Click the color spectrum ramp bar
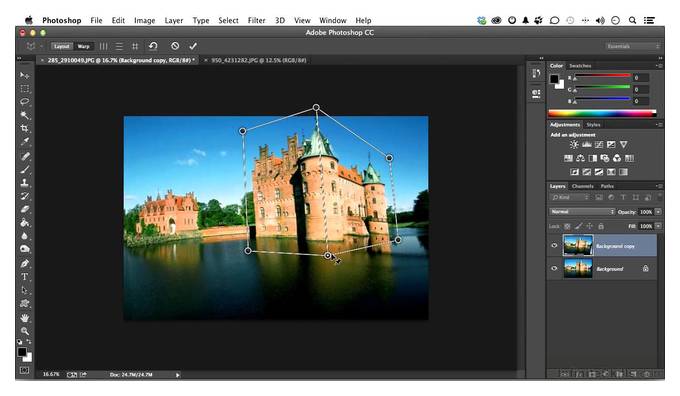The width and height of the screenshot is (680, 396). (602, 114)
